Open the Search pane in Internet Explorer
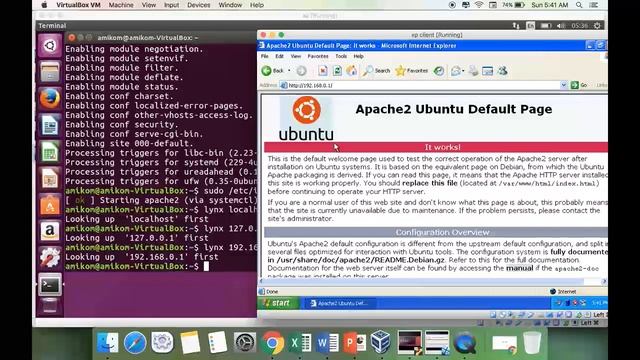Viewport: 640px width, 360px height. [x=376, y=71]
